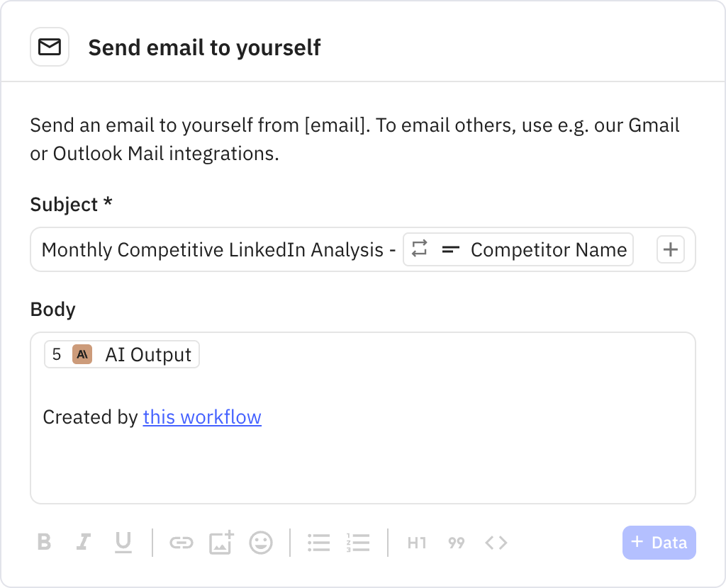726x588 pixels.
Task: Toggle bold text formatting
Action: 44,543
